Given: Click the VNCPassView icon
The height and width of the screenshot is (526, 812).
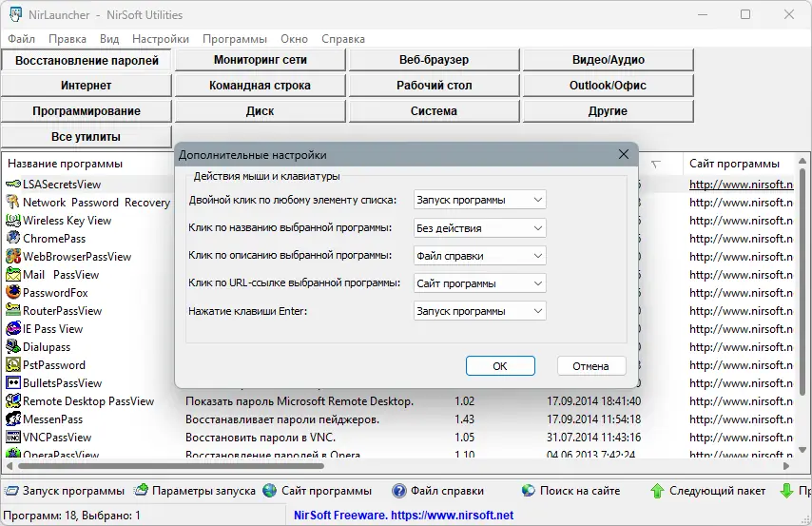Looking at the screenshot, I should coord(13,438).
